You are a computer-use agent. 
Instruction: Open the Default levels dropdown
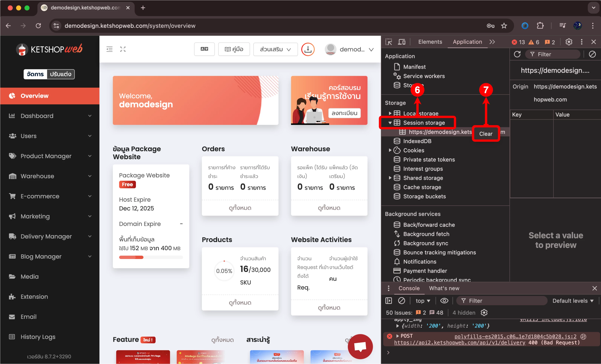573,301
